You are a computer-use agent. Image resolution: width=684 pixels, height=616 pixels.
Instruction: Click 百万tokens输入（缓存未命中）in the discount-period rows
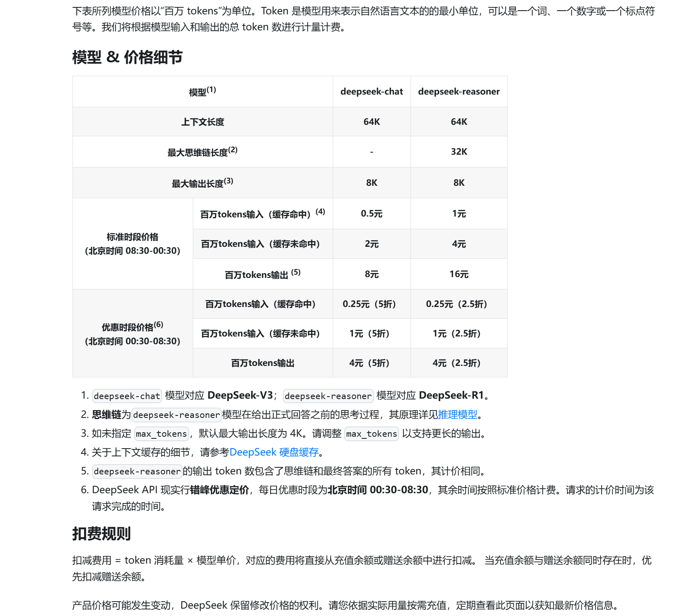263,334
